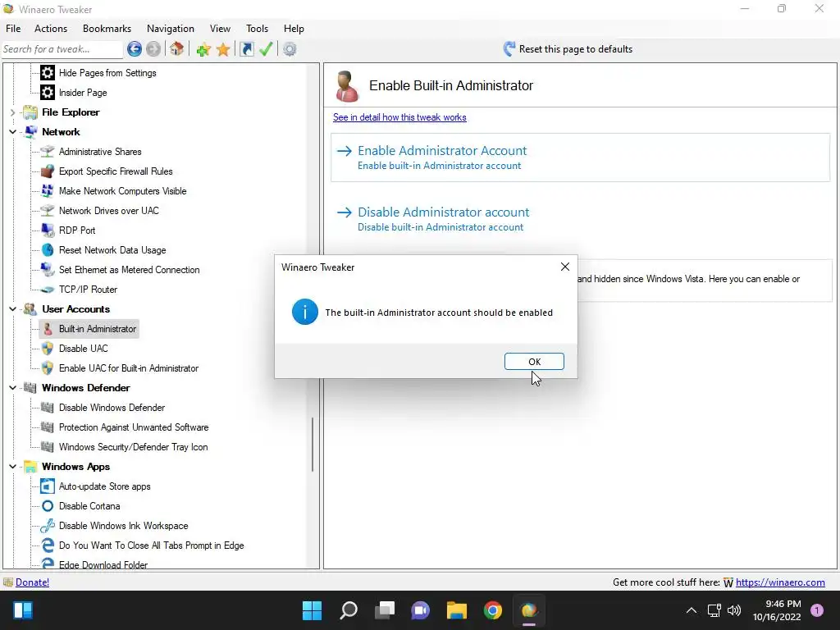Expand the File Explorer tree node
Image resolution: width=840 pixels, height=630 pixels.
(x=13, y=112)
